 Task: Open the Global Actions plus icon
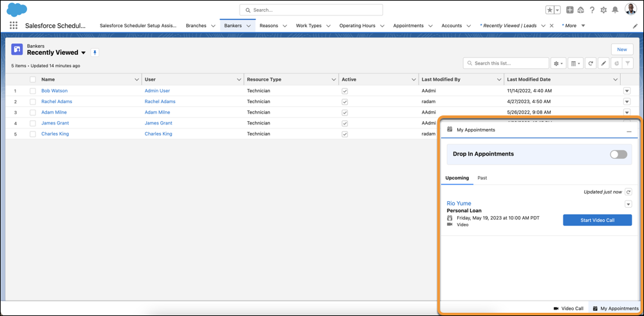pyautogui.click(x=570, y=10)
